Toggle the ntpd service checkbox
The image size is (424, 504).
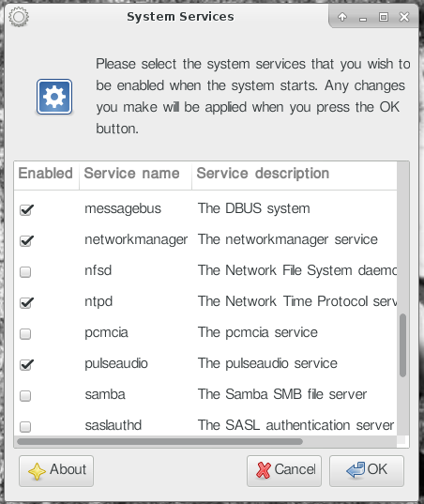[x=26, y=302]
